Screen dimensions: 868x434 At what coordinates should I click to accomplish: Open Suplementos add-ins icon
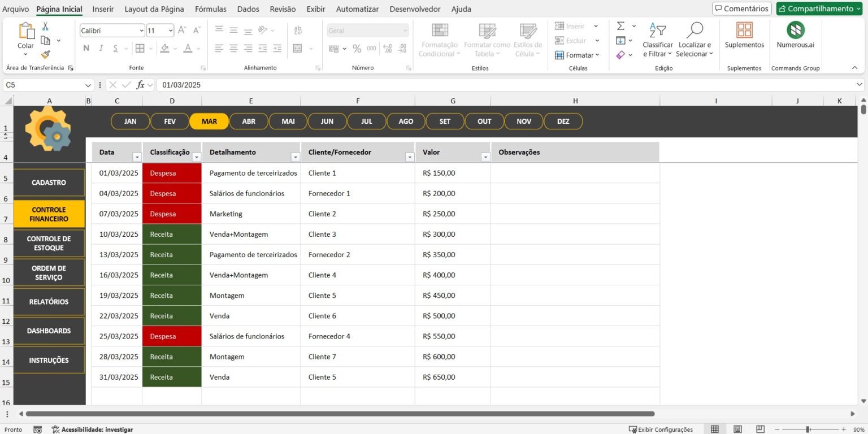click(744, 30)
